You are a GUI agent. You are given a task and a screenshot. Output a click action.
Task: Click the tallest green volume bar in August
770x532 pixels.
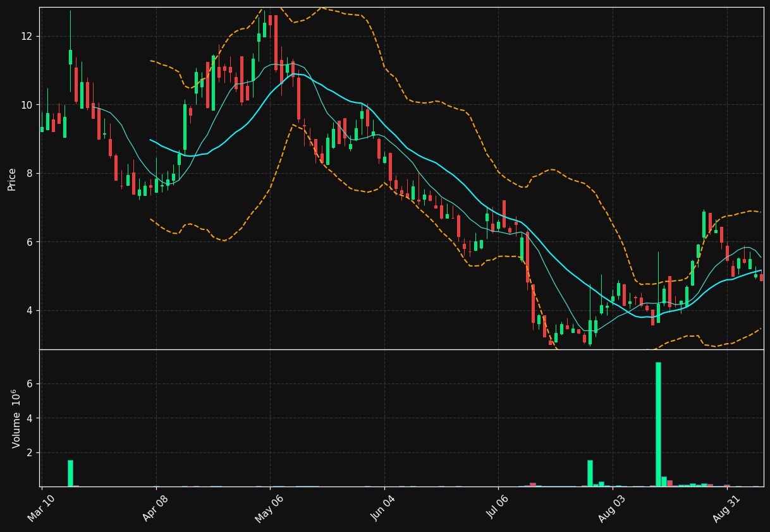[x=658, y=425]
